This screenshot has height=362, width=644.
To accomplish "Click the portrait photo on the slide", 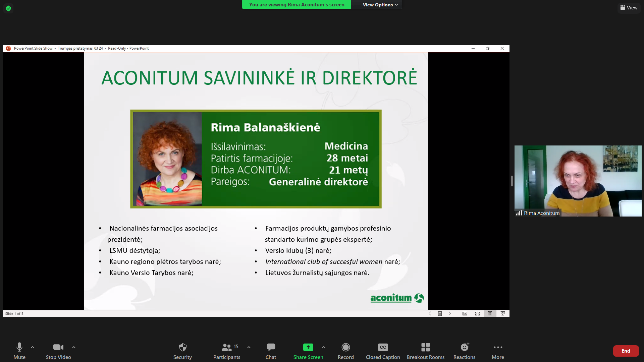I will [168, 159].
